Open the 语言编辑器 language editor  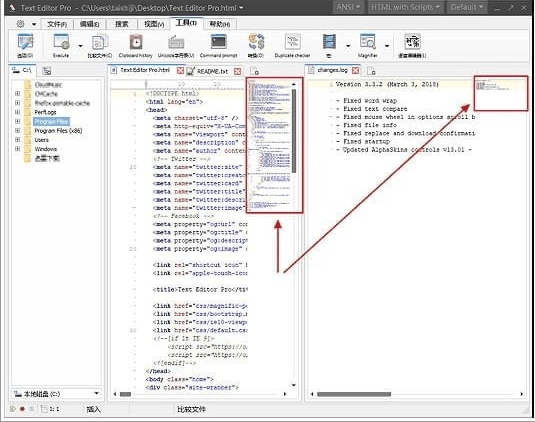412,45
